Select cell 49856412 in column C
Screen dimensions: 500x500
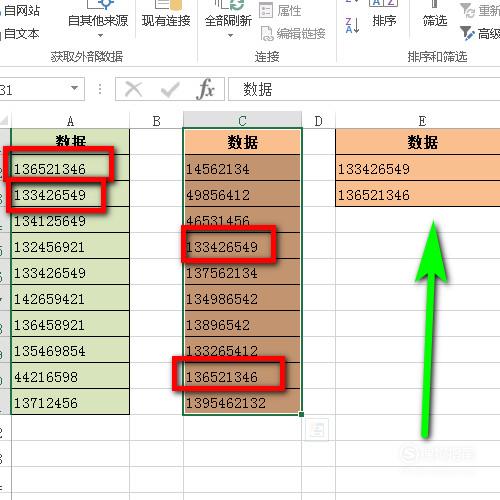coord(242,194)
